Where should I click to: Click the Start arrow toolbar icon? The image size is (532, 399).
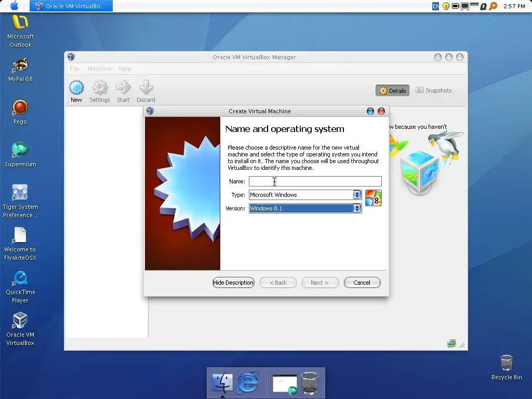(x=123, y=87)
